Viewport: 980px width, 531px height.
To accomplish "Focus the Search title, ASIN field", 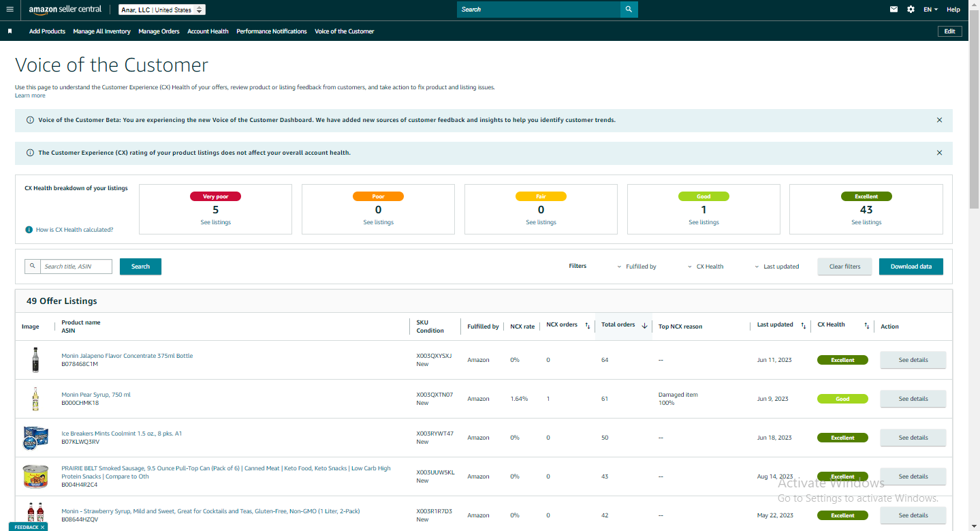I will pyautogui.click(x=76, y=266).
